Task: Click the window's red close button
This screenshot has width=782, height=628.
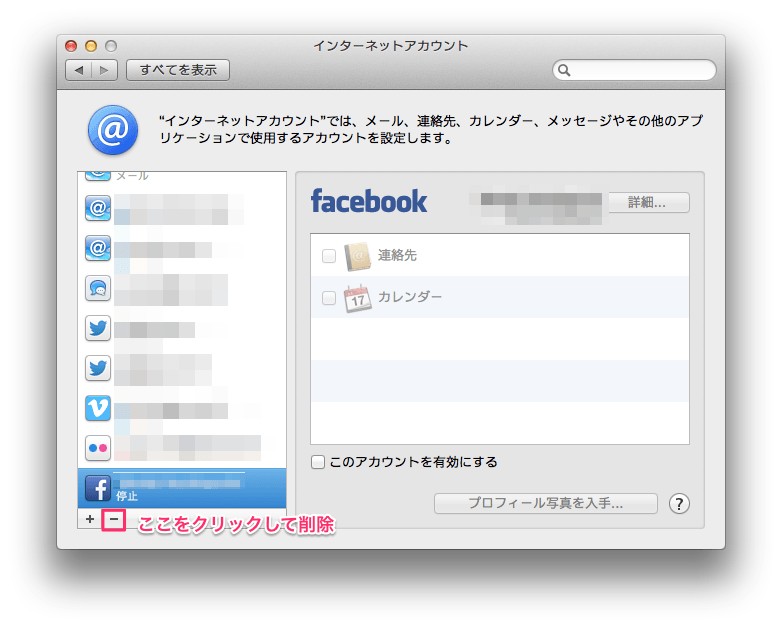Action: point(71,46)
